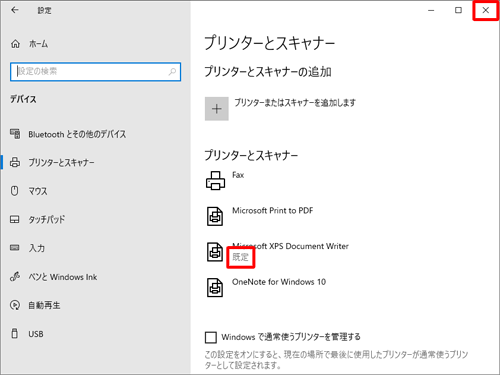The image size is (500, 375).
Task: Select the Fax printer name
Action: [238, 175]
